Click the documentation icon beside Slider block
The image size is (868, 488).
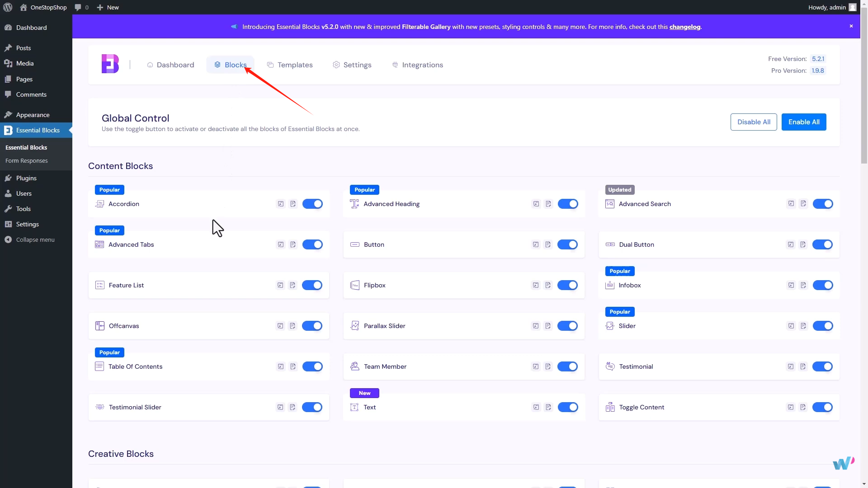point(804,325)
